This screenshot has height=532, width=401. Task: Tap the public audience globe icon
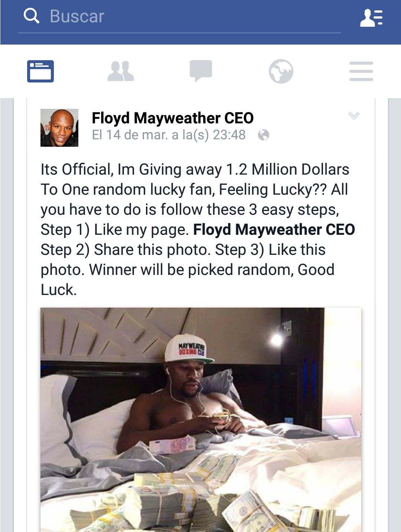[x=263, y=135]
